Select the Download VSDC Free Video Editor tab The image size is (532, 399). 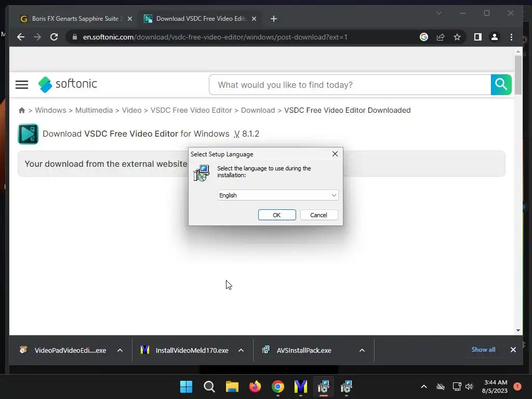coord(199,19)
